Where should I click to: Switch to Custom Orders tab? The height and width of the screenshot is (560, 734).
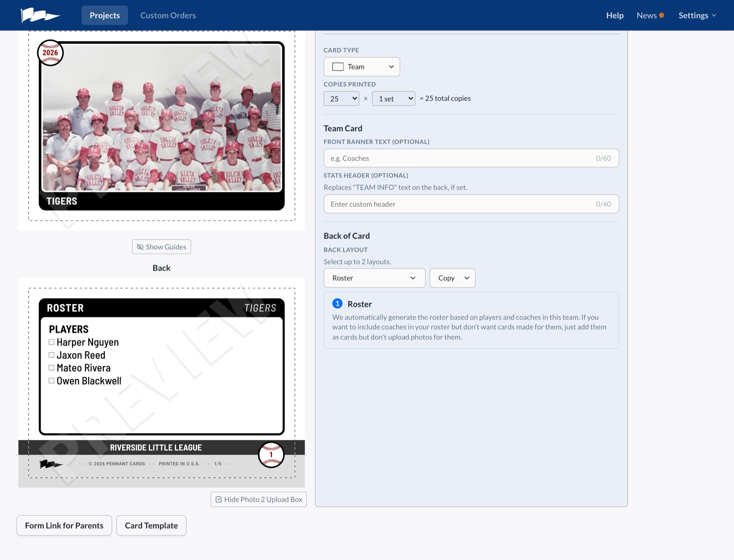tap(168, 15)
